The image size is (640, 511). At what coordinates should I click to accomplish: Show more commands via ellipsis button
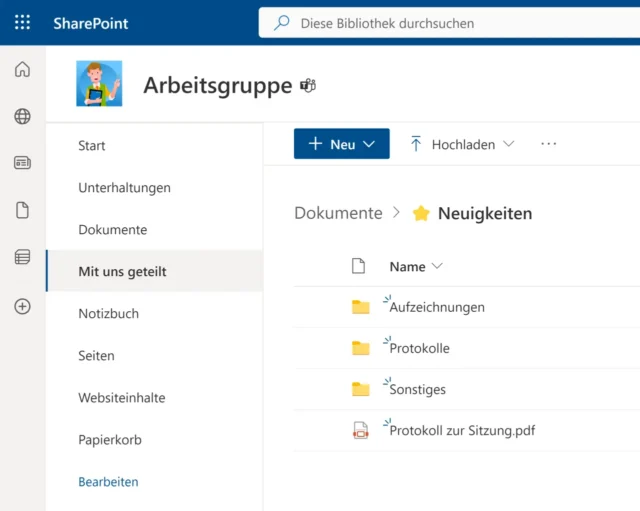tap(548, 144)
